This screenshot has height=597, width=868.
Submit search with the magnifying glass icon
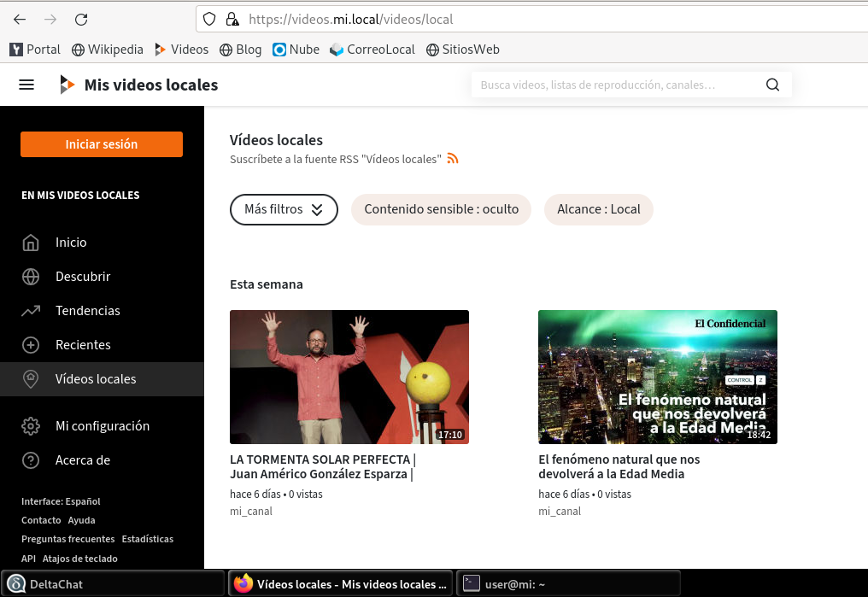(773, 85)
